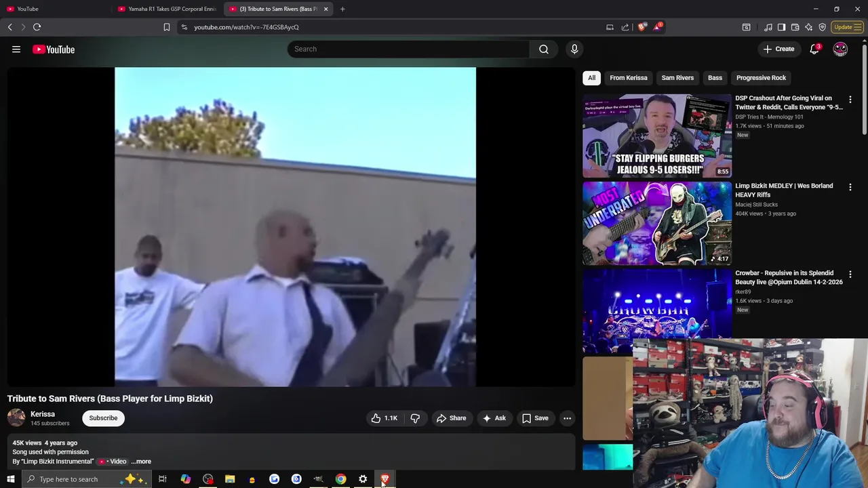Open more actions menu under video

(567, 418)
